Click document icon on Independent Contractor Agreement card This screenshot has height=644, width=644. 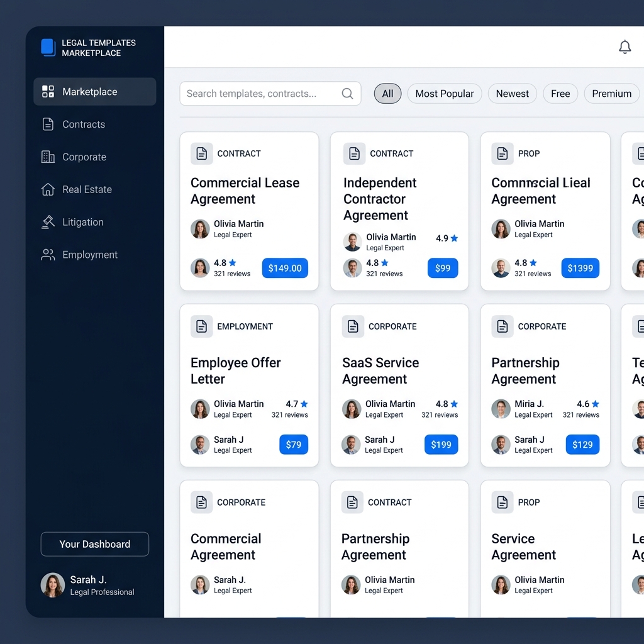355,153
